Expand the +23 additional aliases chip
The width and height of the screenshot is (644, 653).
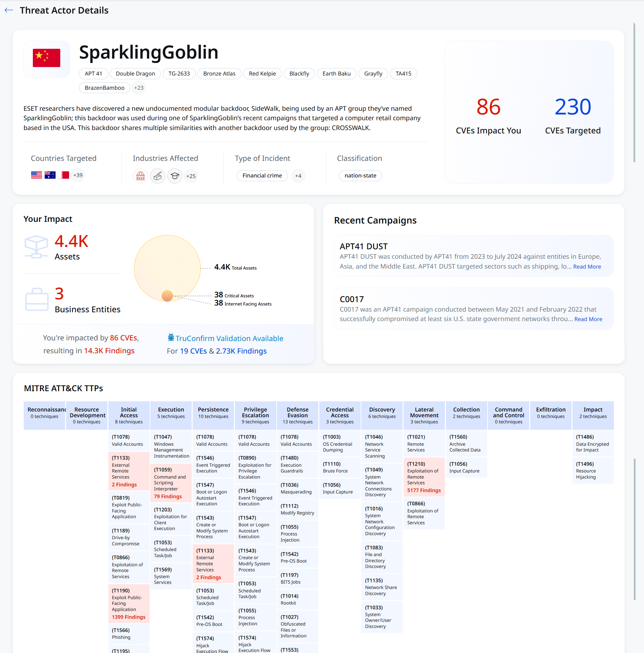pos(139,88)
